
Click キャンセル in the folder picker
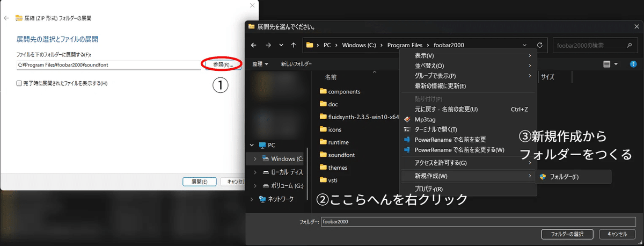[617, 234]
